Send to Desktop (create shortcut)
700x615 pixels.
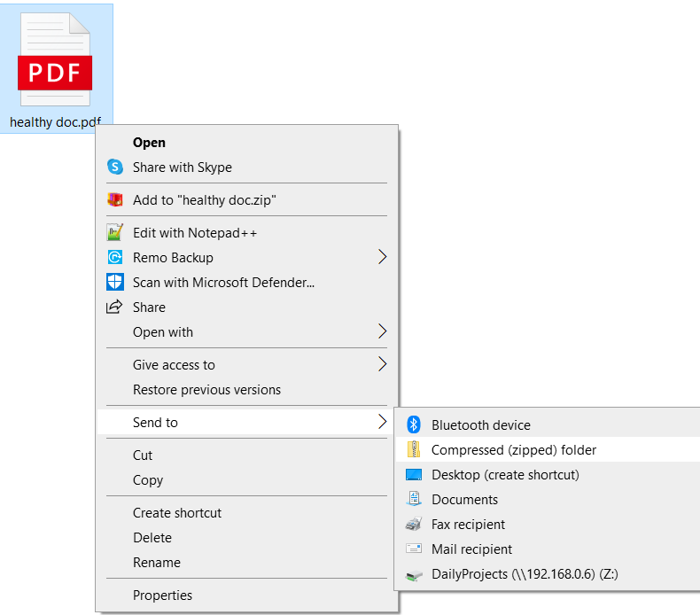(x=505, y=475)
